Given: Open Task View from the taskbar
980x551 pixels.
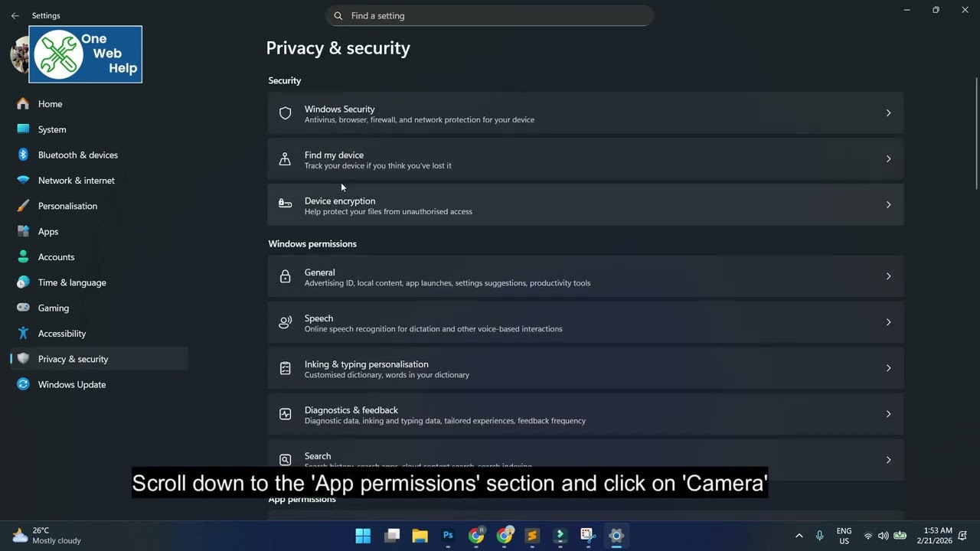Looking at the screenshot, I should [392, 536].
